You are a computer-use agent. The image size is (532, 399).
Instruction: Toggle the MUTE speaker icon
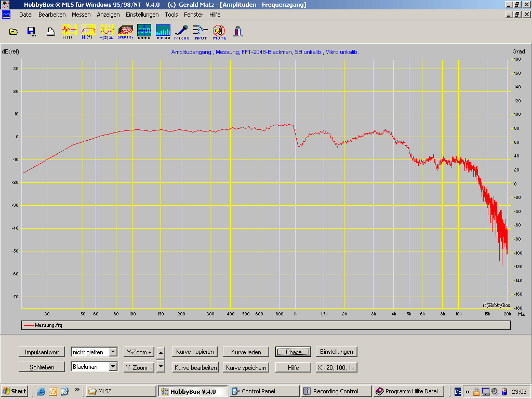point(219,32)
